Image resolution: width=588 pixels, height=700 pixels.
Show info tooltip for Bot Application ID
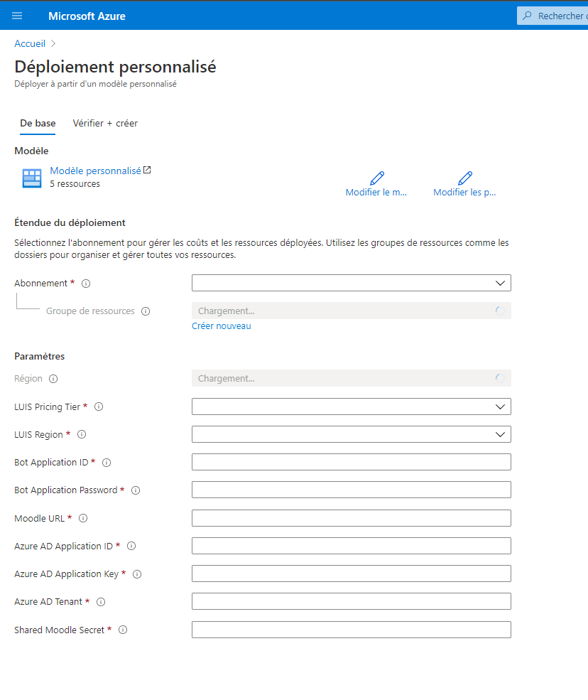tap(107, 463)
